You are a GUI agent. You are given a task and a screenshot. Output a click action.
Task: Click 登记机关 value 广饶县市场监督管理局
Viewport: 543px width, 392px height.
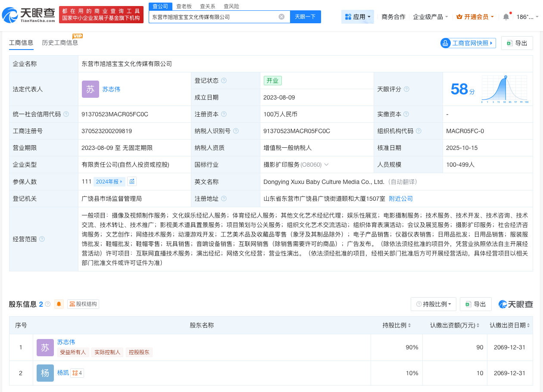[x=112, y=199]
